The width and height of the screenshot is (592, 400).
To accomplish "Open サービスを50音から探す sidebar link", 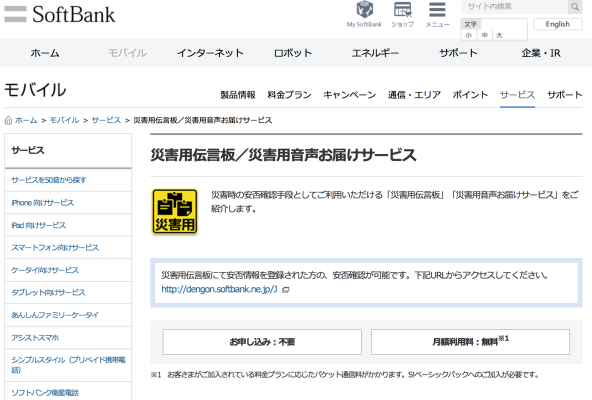I will click(x=68, y=180).
